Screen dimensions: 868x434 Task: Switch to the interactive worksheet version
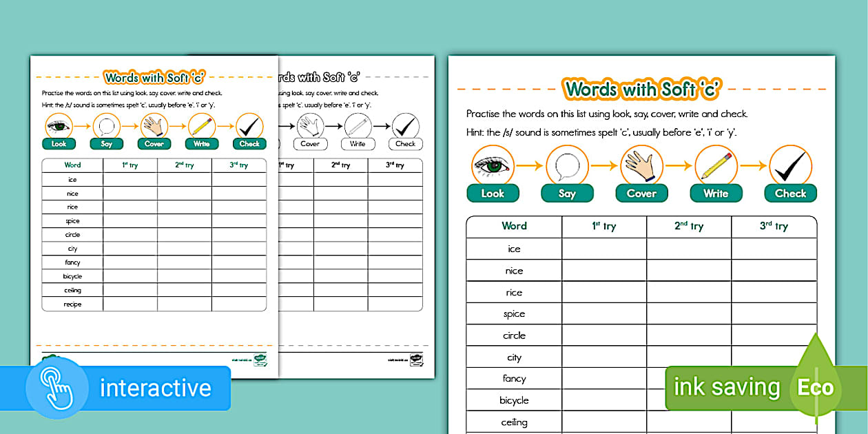[117, 388]
